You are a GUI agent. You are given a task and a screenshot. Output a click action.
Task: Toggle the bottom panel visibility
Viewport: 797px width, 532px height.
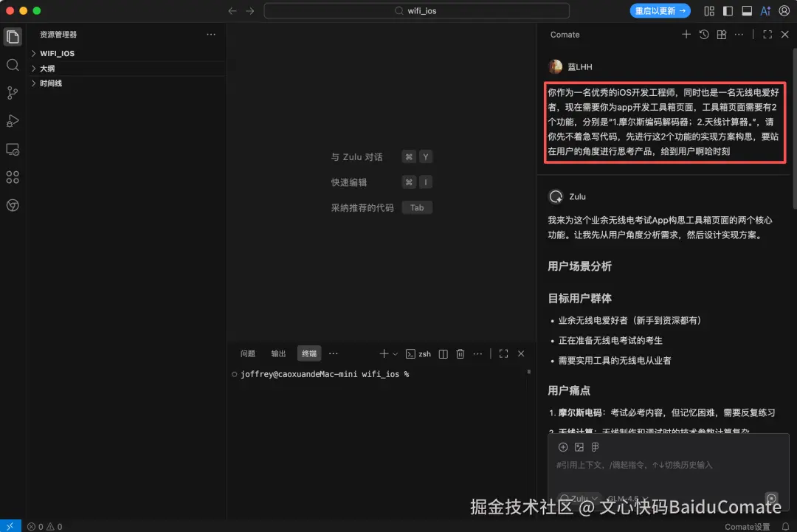(x=747, y=10)
